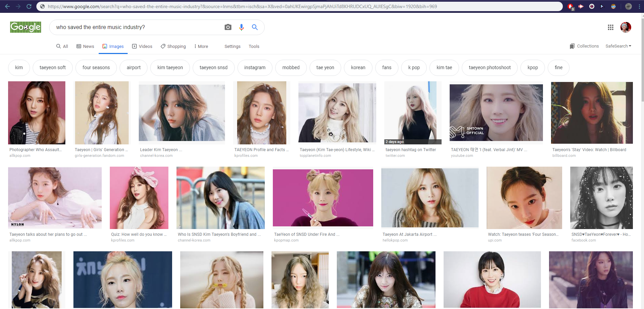Open 'Taeyeon At Jakarta Airport' result link
The width and height of the screenshot is (644, 309).
coord(410,234)
